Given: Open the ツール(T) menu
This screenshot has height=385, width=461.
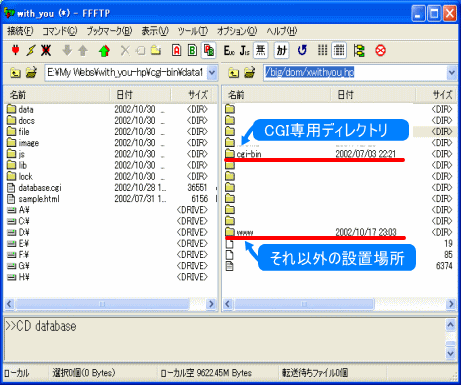Looking at the screenshot, I should coord(193,31).
